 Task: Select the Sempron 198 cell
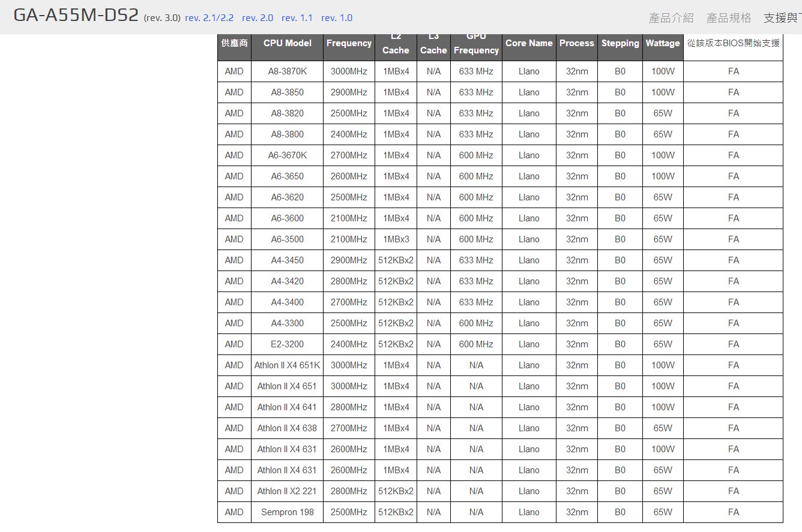288,512
